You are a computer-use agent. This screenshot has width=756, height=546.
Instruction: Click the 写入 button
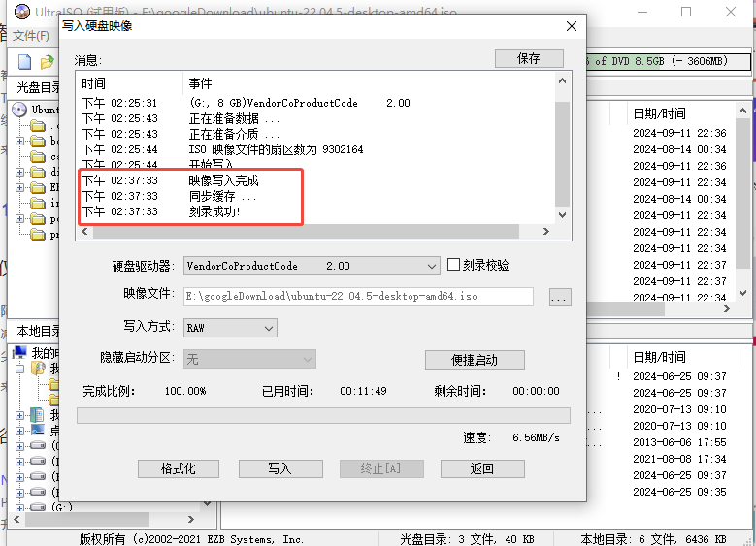point(280,468)
